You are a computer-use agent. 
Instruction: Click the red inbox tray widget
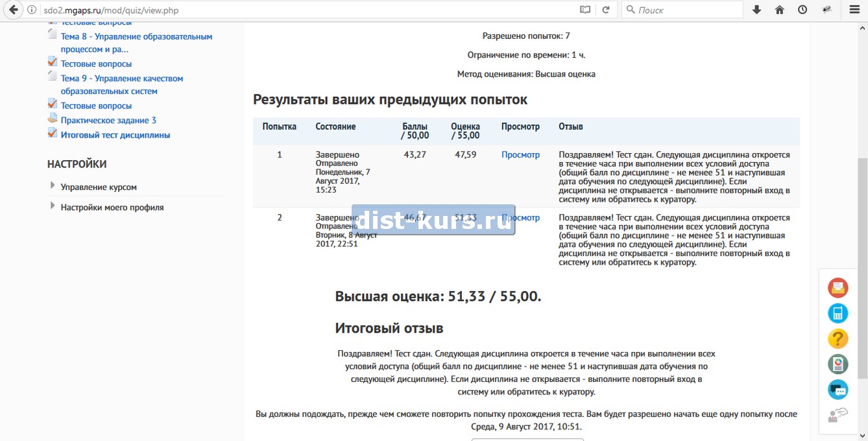coord(838,287)
